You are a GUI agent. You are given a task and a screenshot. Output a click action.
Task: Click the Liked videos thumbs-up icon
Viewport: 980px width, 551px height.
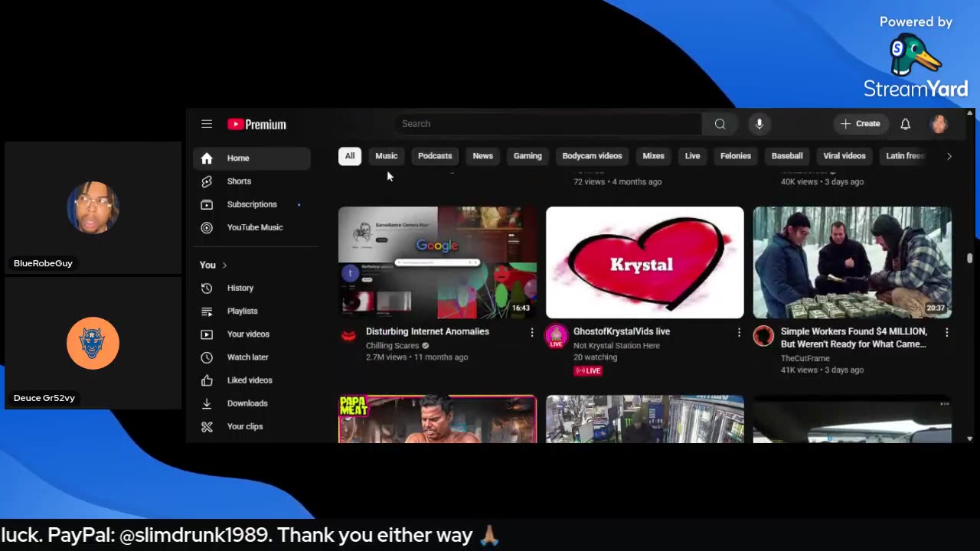[207, 380]
